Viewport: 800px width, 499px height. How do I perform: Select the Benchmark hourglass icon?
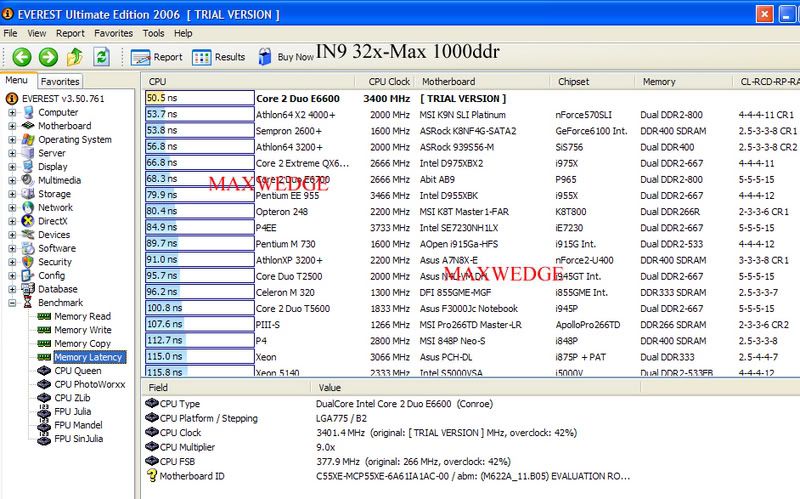(28, 303)
